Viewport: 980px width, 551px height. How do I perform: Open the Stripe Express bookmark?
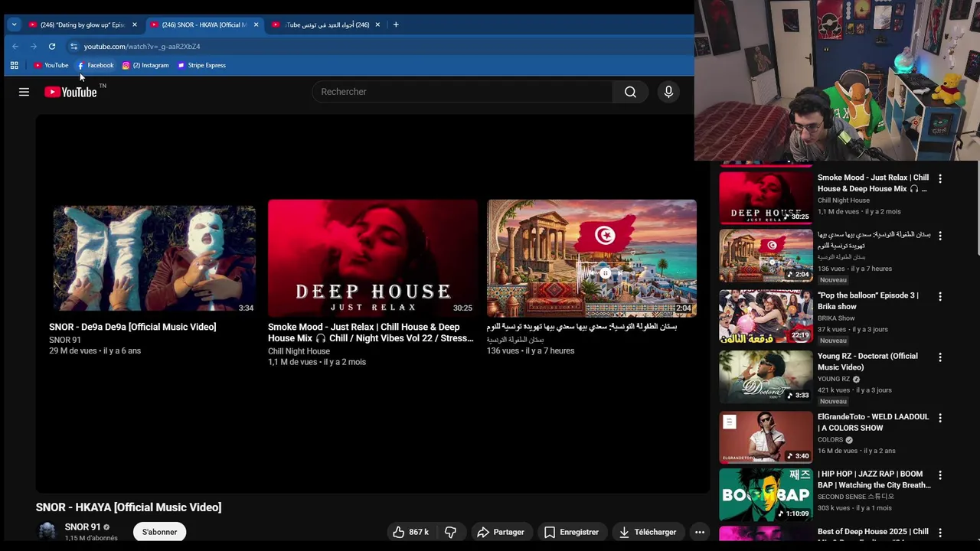pos(201,65)
